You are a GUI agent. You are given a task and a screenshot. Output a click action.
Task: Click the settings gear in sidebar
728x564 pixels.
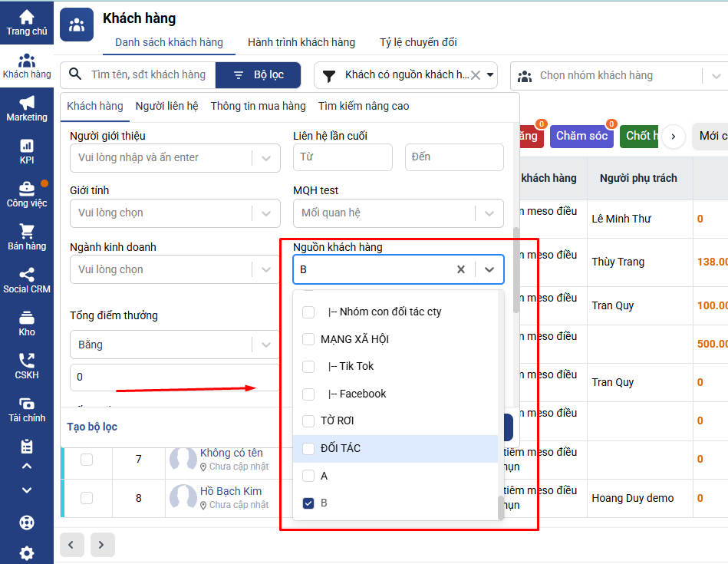[27, 552]
